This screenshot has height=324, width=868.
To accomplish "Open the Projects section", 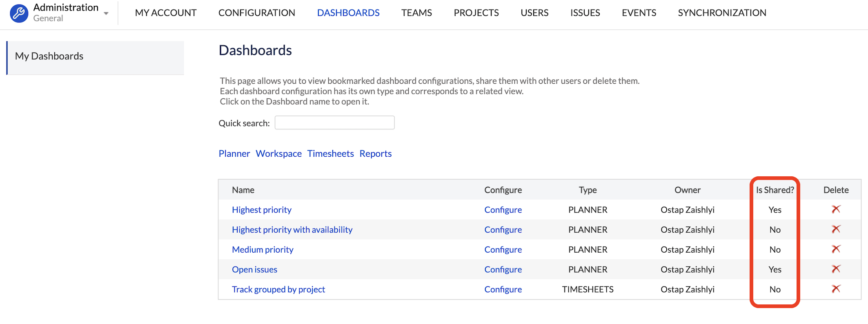I will click(476, 13).
